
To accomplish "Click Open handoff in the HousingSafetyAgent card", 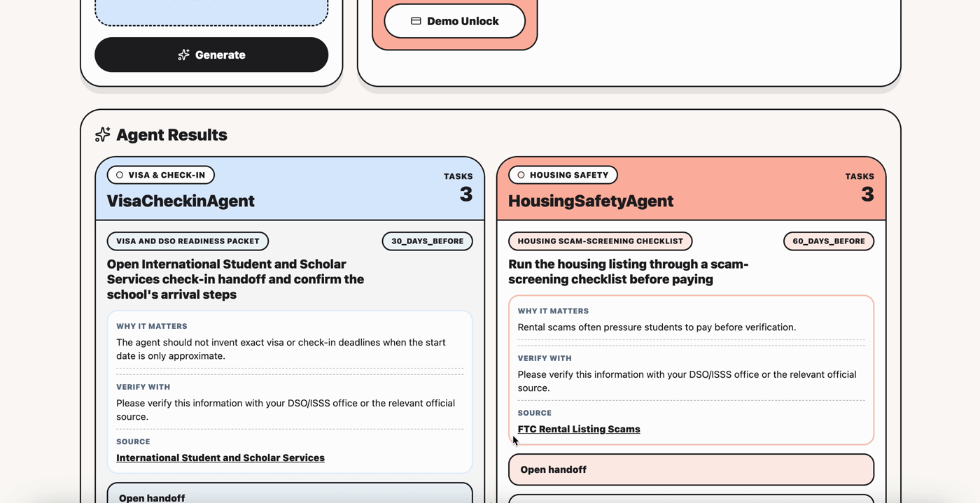I will pos(691,469).
